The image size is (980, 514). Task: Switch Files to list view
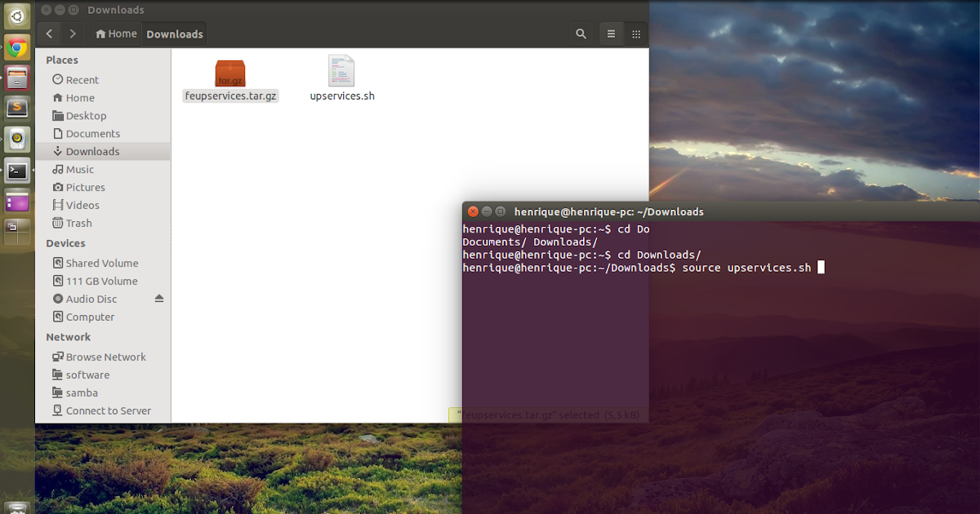[610, 33]
